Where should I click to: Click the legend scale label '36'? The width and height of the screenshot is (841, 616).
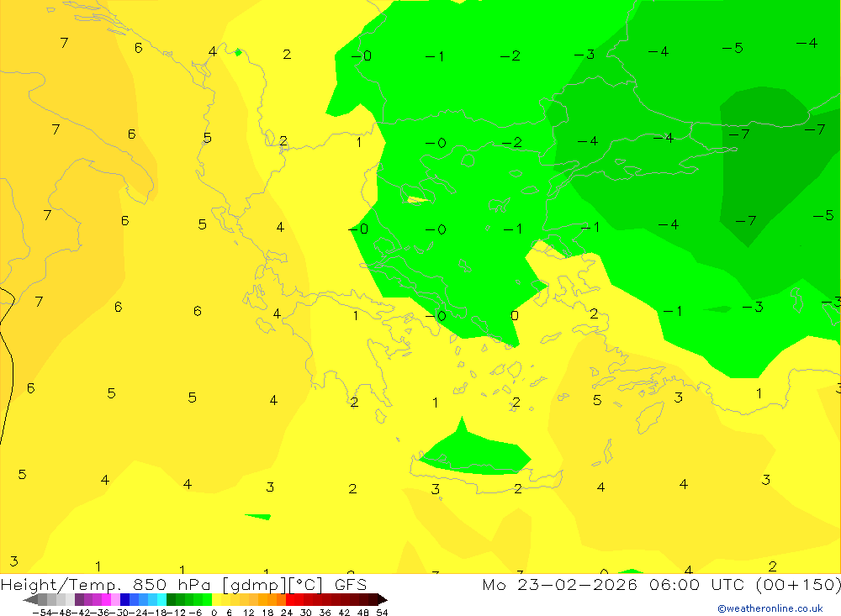point(325,613)
